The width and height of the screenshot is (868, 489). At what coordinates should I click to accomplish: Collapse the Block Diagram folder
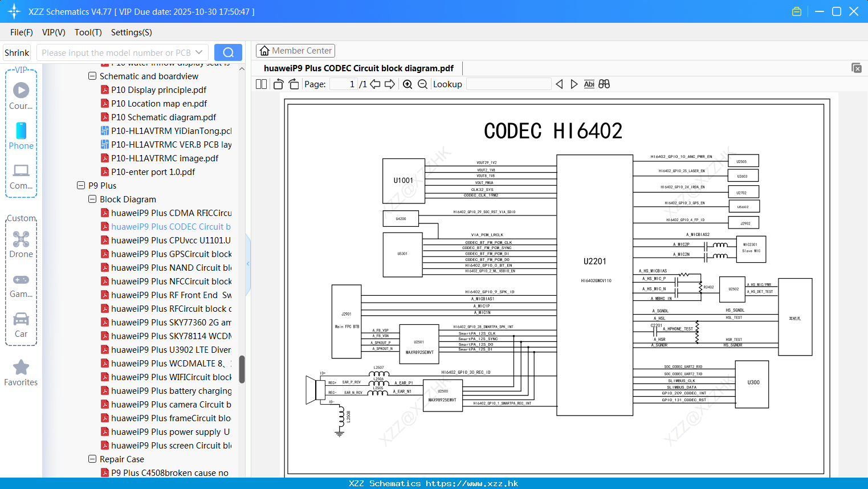coord(92,199)
